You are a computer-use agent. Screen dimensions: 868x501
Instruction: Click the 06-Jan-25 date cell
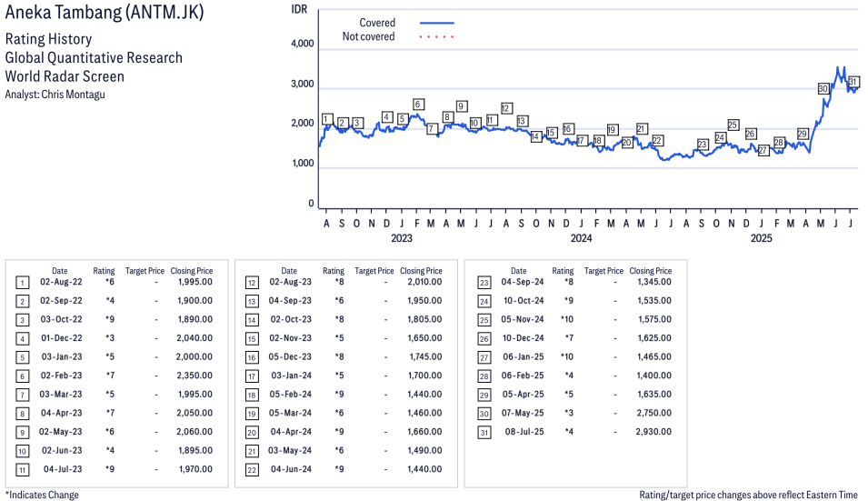point(524,357)
